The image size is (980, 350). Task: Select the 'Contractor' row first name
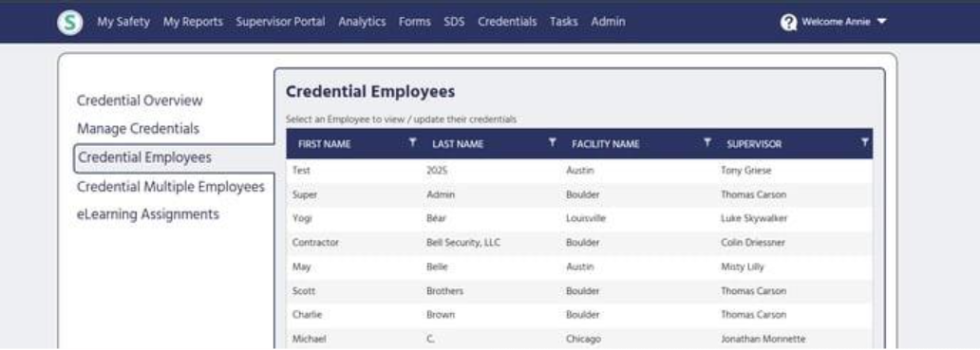315,242
